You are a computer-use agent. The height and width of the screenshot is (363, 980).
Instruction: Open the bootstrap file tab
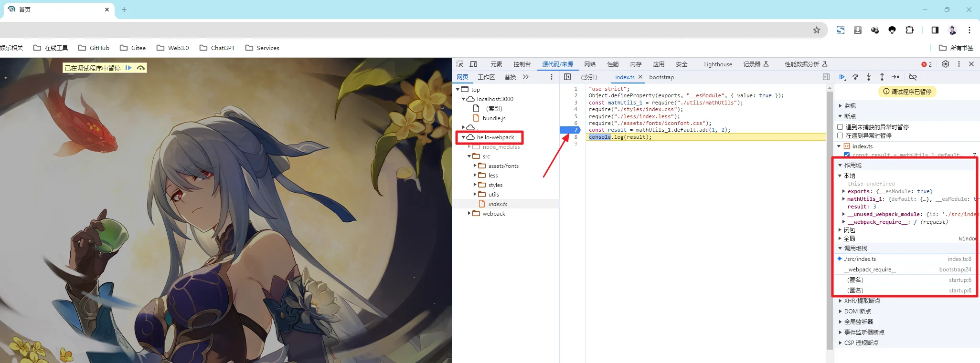[x=661, y=77]
